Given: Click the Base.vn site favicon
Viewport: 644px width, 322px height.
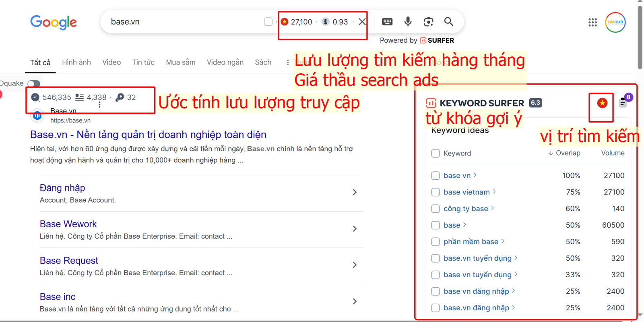Looking at the screenshot, I should pos(37,116).
